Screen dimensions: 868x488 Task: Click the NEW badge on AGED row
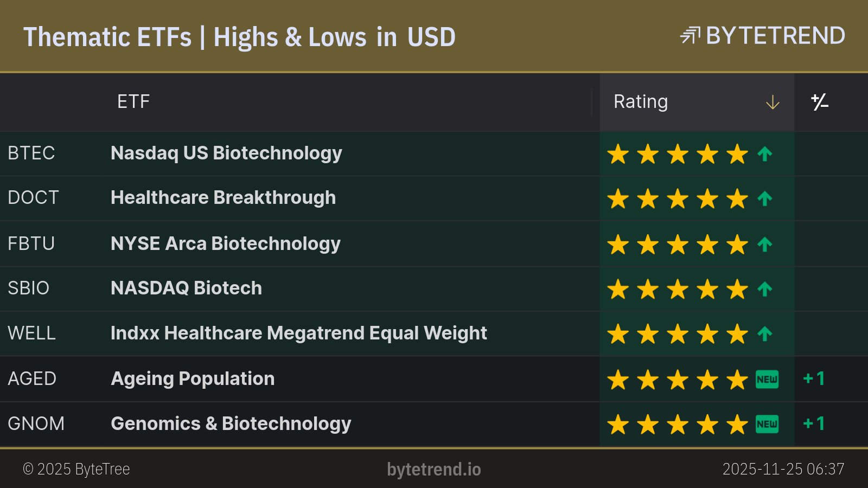coord(767,380)
